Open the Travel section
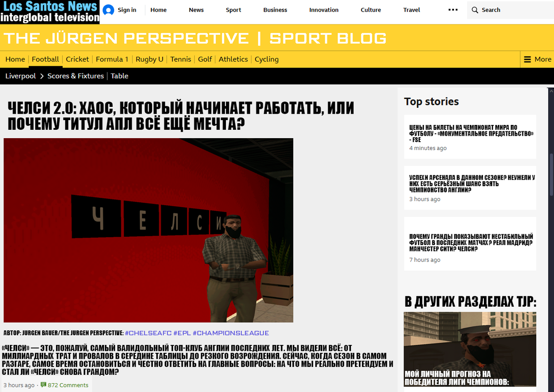 (x=411, y=10)
